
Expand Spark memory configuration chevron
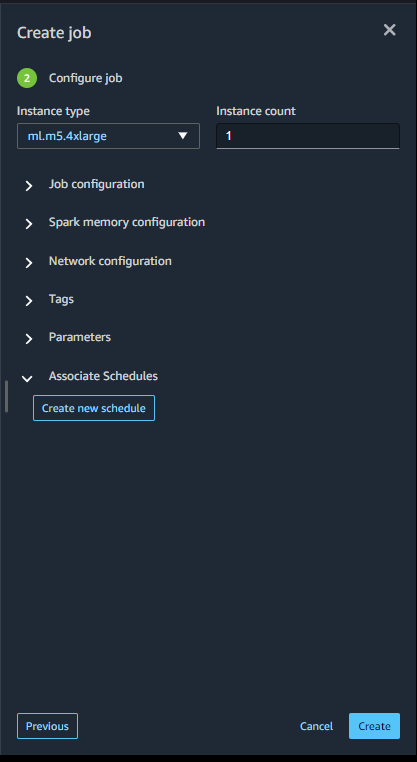(x=29, y=224)
